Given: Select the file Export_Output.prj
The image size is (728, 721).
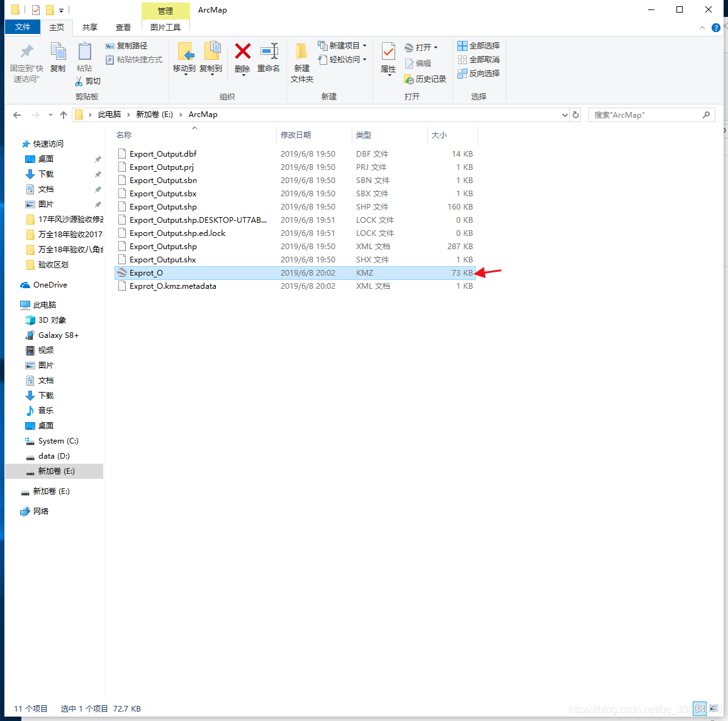Looking at the screenshot, I should (295, 167).
